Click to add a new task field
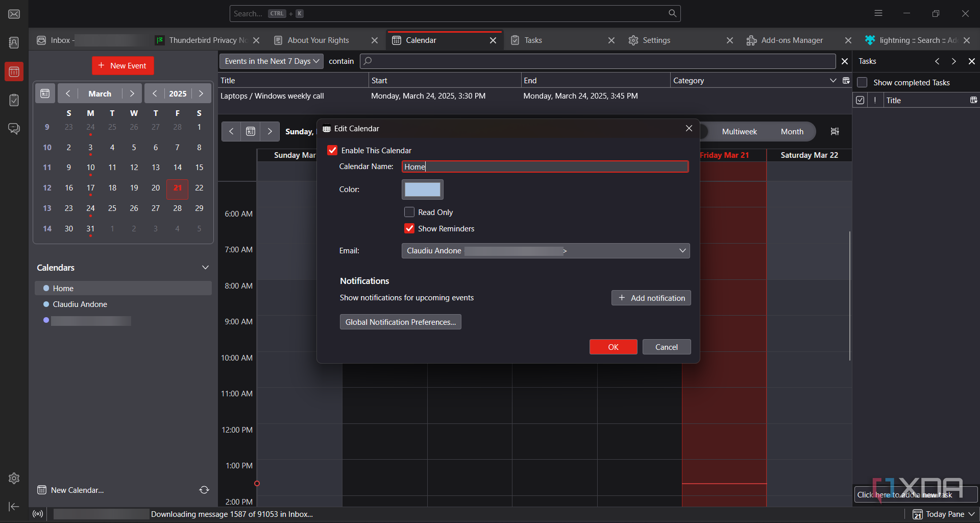The width and height of the screenshot is (980, 523). (916, 494)
